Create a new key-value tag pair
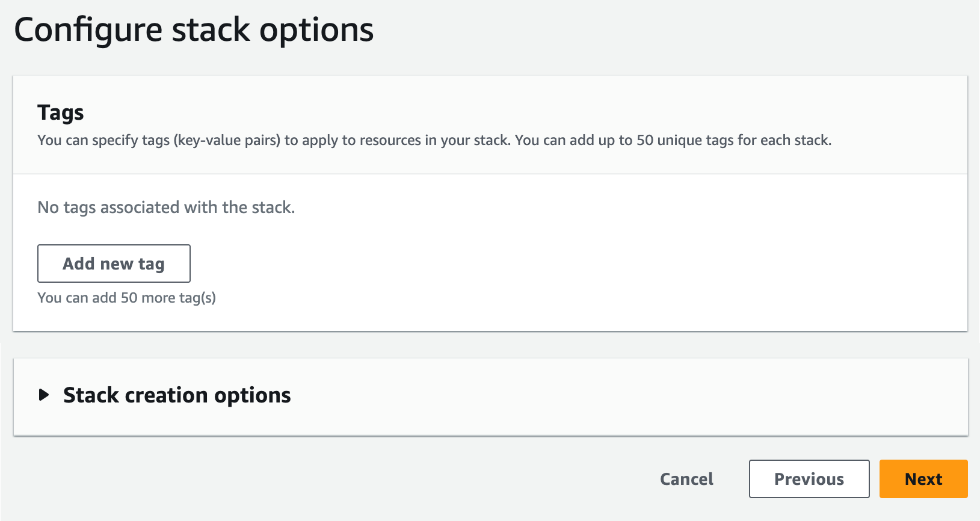The width and height of the screenshot is (980, 521). point(114,264)
